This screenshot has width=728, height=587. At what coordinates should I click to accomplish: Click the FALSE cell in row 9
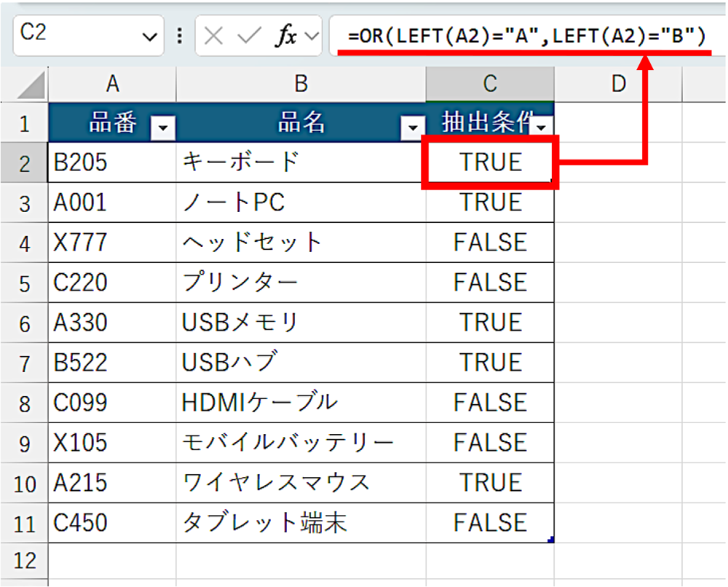tap(490, 443)
